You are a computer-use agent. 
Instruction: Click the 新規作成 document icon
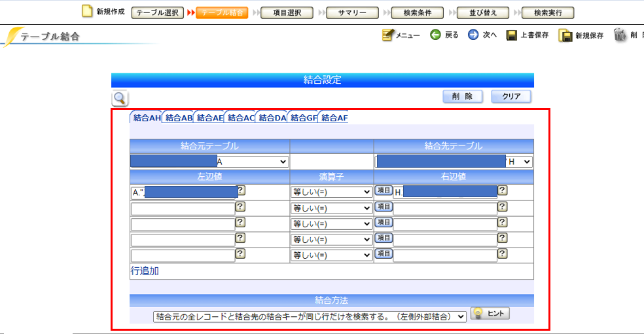86,11
